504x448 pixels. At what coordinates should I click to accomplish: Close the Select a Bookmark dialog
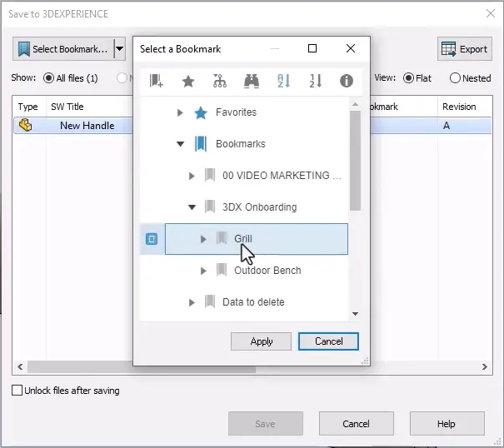pyautogui.click(x=351, y=48)
